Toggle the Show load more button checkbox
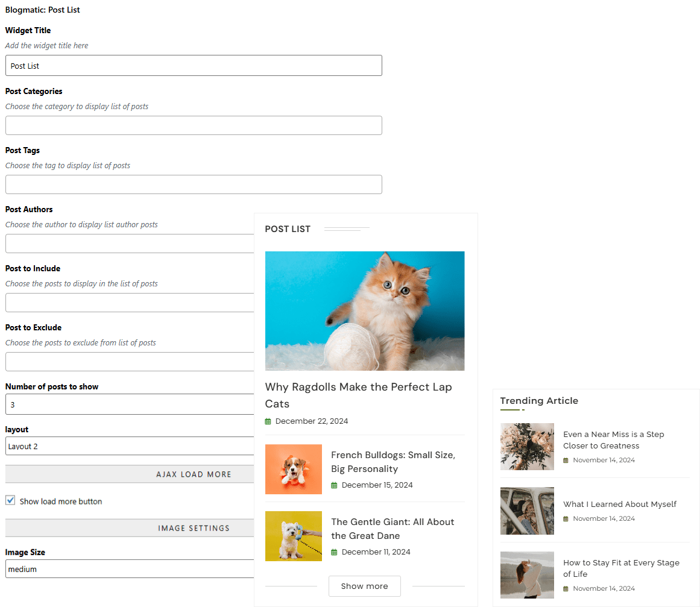Screen dimensions: 700x607 coord(10,500)
